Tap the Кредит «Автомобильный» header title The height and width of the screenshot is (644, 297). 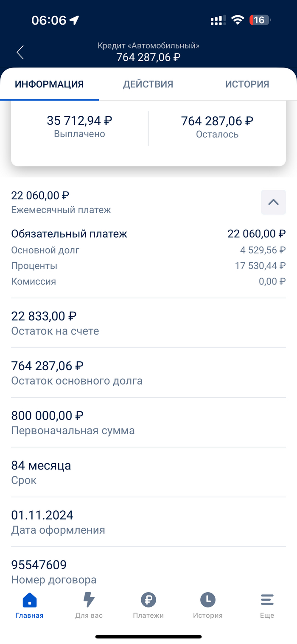click(x=148, y=46)
